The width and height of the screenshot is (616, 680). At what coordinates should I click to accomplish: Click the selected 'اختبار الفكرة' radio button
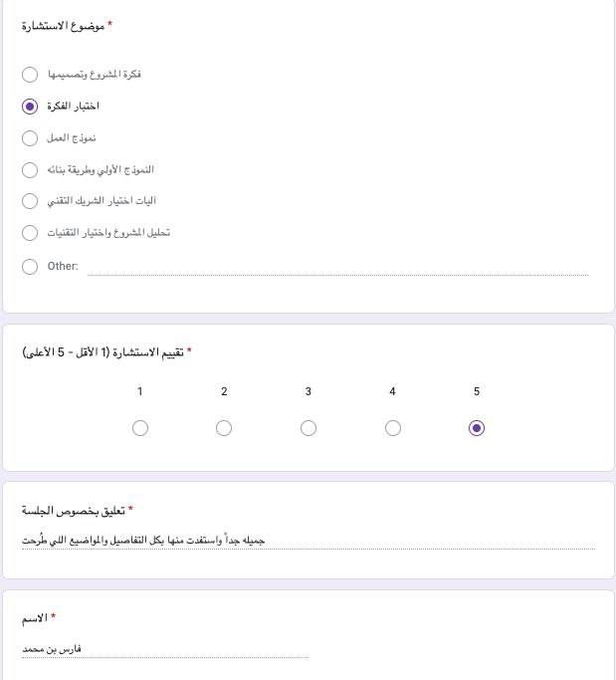click(x=30, y=106)
